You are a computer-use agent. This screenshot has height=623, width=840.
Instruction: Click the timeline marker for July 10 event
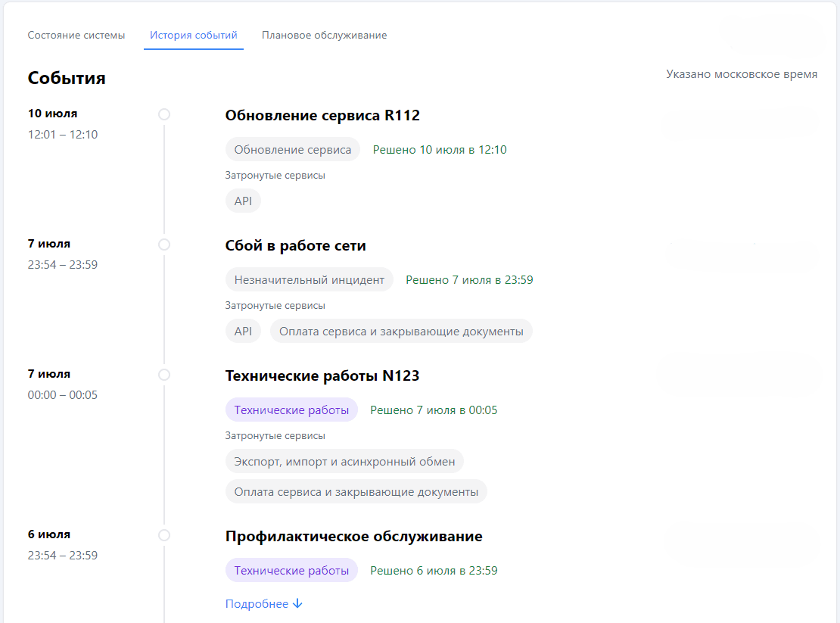163,114
